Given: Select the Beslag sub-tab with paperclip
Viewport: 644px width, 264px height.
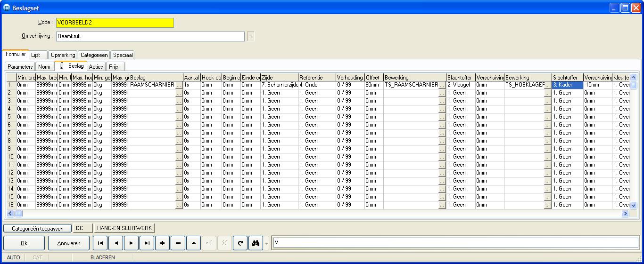Looking at the screenshot, I should pos(71,66).
